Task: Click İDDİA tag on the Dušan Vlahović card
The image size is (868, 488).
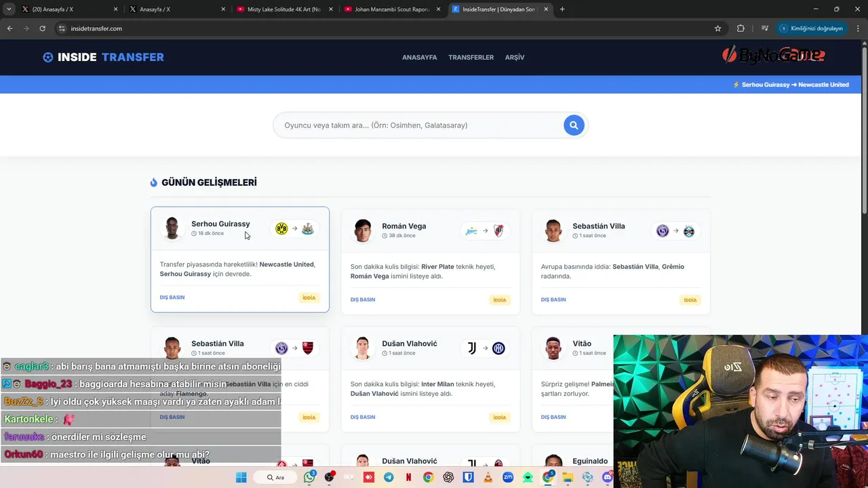Action: pyautogui.click(x=500, y=418)
